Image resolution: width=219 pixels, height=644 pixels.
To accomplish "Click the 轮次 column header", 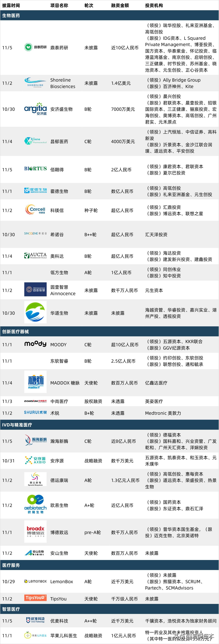I will pyautogui.click(x=89, y=5).
